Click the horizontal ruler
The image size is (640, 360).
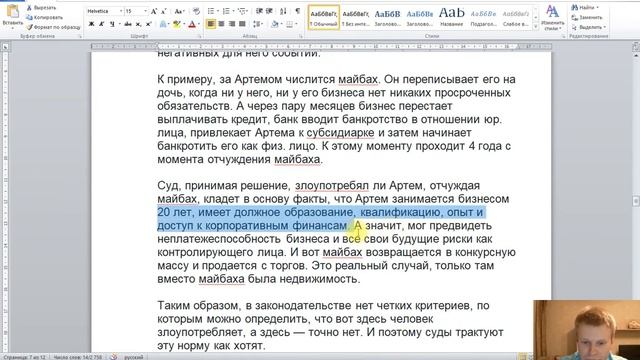[x=321, y=47]
